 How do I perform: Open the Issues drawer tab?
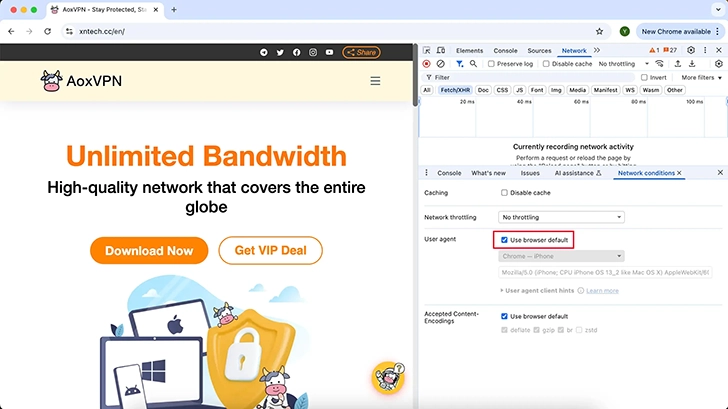pos(530,173)
